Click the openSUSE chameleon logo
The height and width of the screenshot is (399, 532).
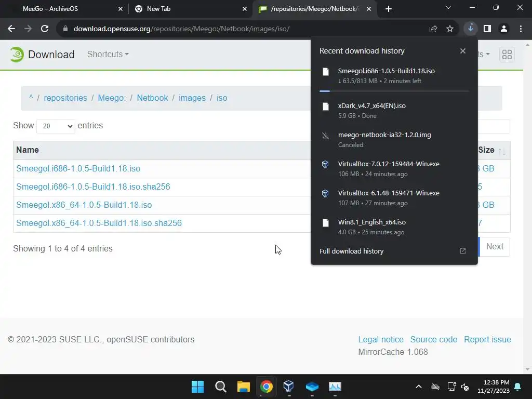17,54
